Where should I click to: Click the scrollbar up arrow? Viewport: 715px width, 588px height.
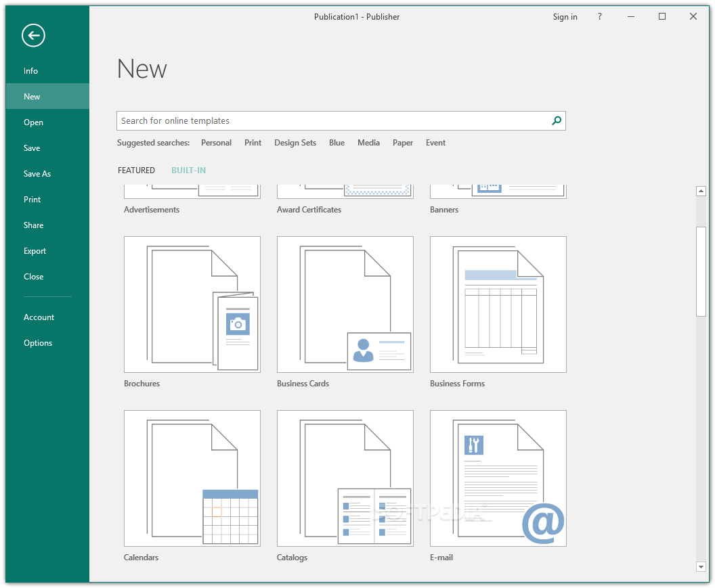click(x=701, y=191)
